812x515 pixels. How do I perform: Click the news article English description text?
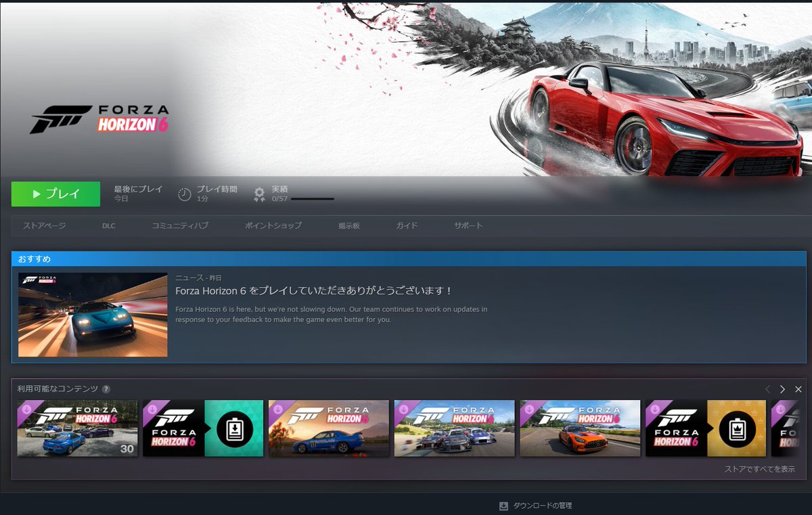click(x=331, y=314)
